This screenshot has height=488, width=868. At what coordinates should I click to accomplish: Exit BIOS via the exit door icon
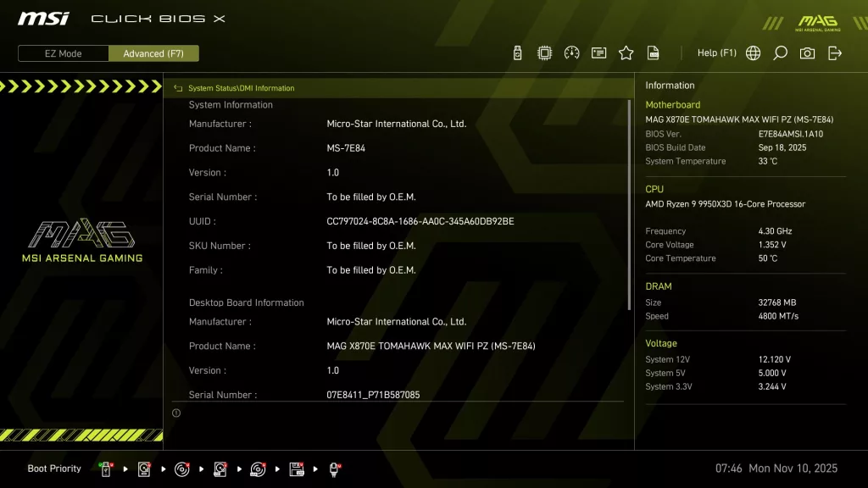(x=834, y=53)
